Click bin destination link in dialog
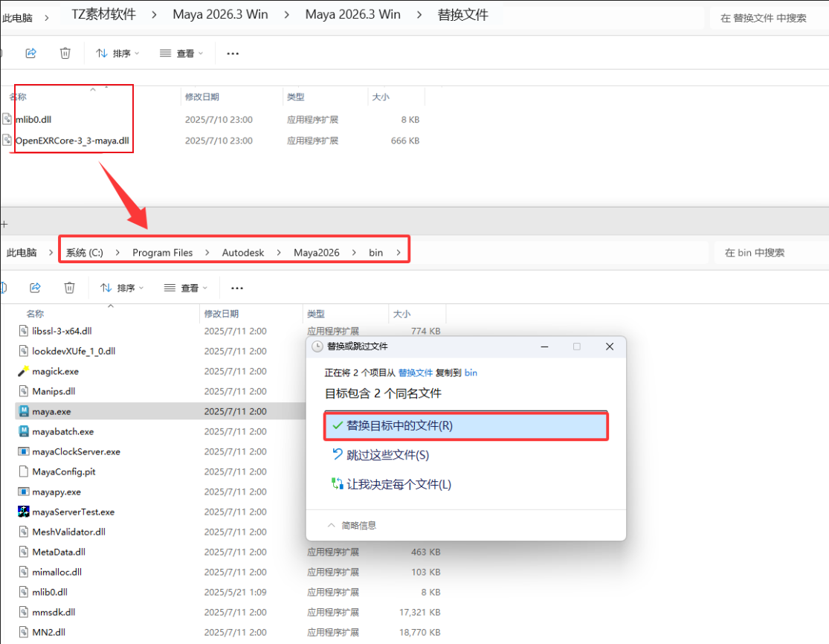Screen dimensions: 829x644 (x=471, y=373)
